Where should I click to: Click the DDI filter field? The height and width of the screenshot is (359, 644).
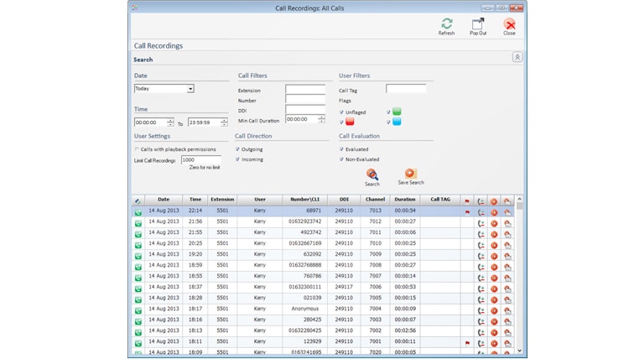305,109
